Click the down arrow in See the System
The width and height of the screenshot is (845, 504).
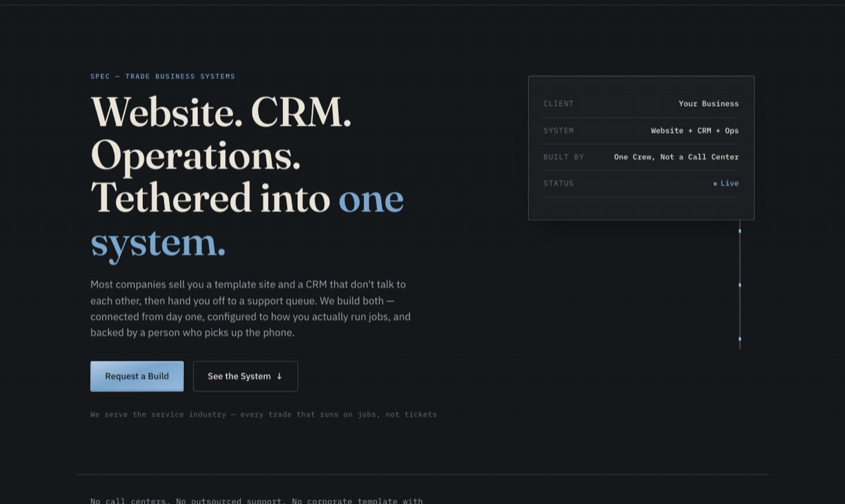click(280, 377)
